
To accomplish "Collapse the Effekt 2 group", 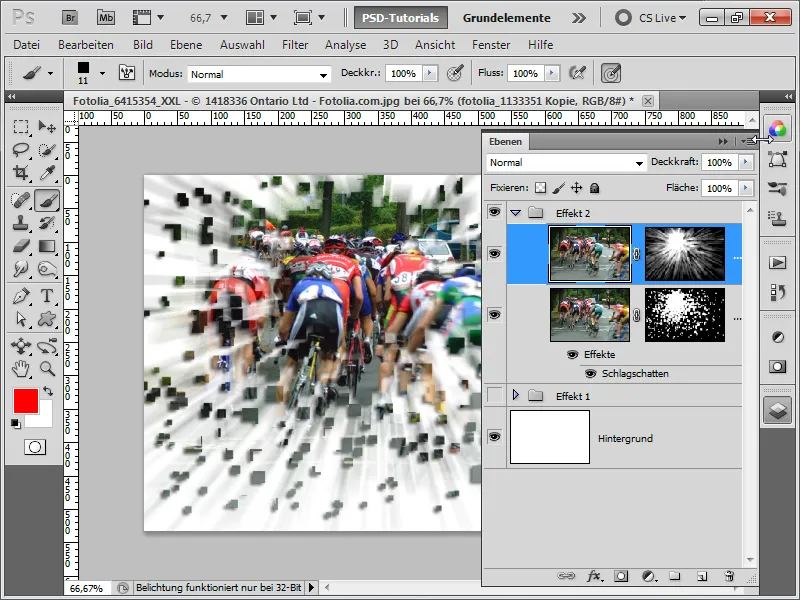I will [x=515, y=213].
